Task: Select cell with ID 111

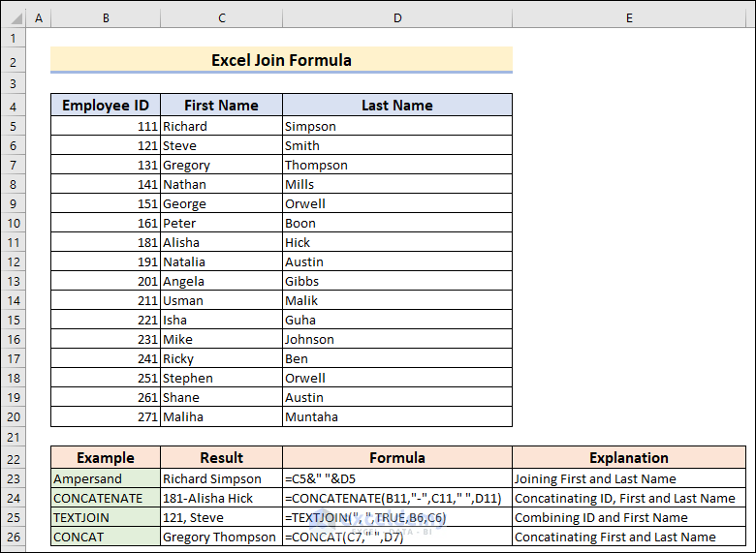Action: pyautogui.click(x=106, y=126)
